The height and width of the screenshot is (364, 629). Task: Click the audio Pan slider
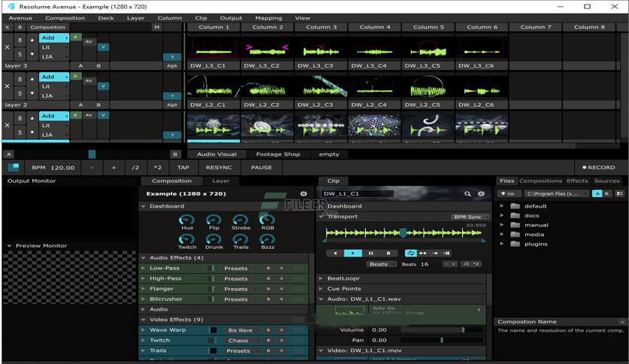[x=442, y=340]
